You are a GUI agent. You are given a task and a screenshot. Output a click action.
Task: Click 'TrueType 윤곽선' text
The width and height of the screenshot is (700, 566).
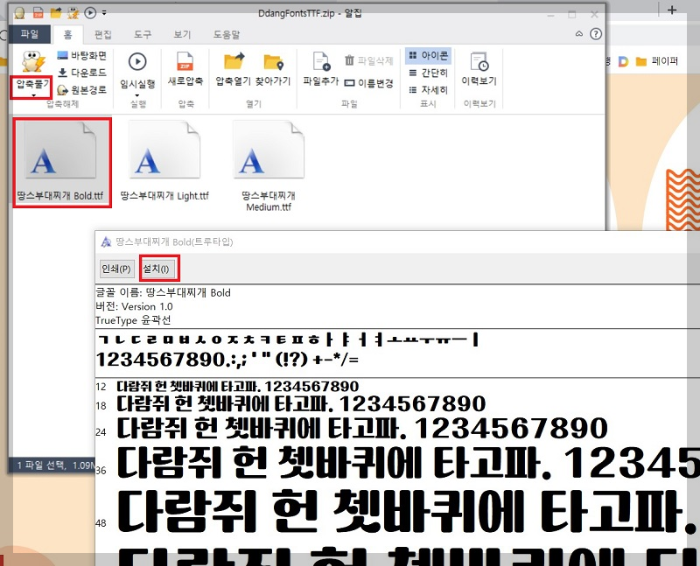click(133, 320)
